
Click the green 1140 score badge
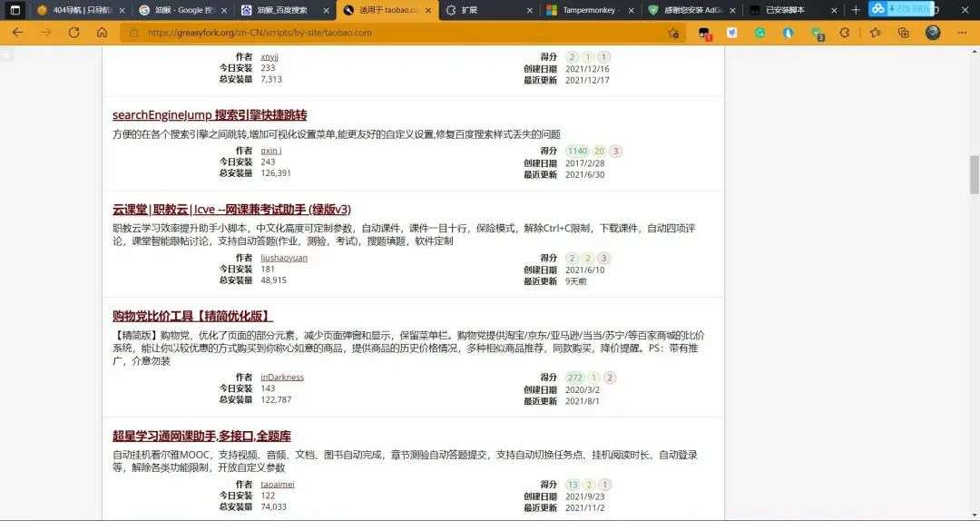click(577, 151)
